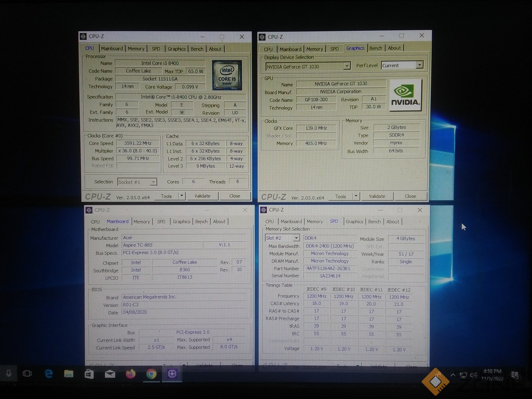Click the IT8613 LPCIO field
The width and height of the screenshot is (532, 399).
[185, 277]
